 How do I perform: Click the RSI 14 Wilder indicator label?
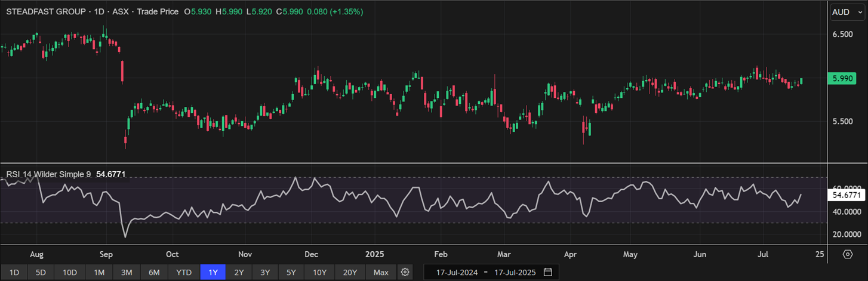pos(48,174)
